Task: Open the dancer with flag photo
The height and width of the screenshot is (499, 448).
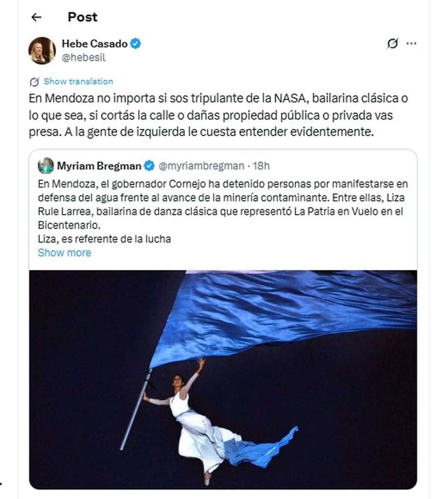Action: click(223, 379)
